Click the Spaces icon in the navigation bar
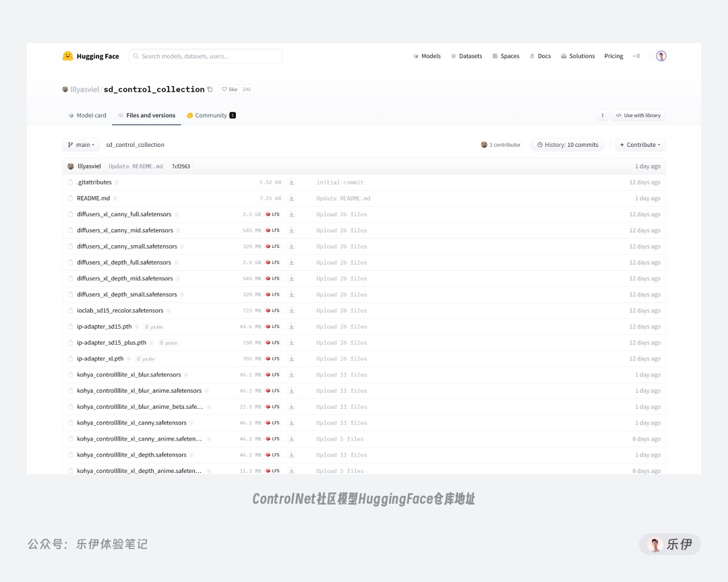This screenshot has height=582, width=728. pos(495,56)
